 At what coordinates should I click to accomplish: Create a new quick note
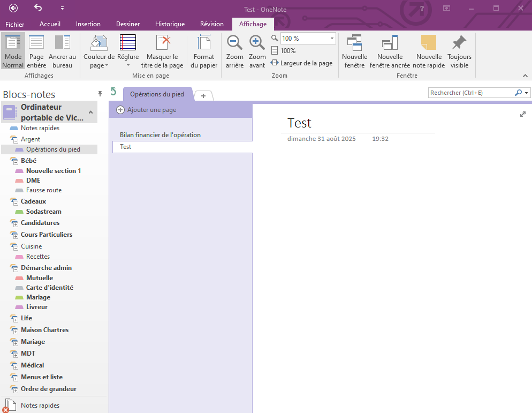[x=429, y=51]
